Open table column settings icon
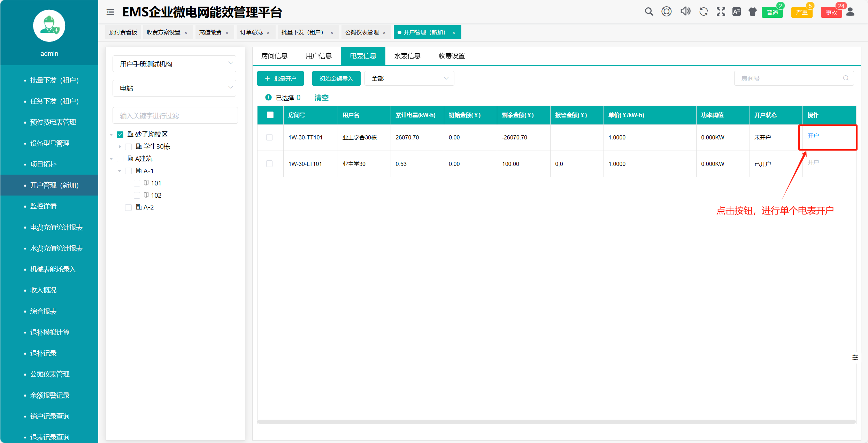 pyautogui.click(x=855, y=357)
